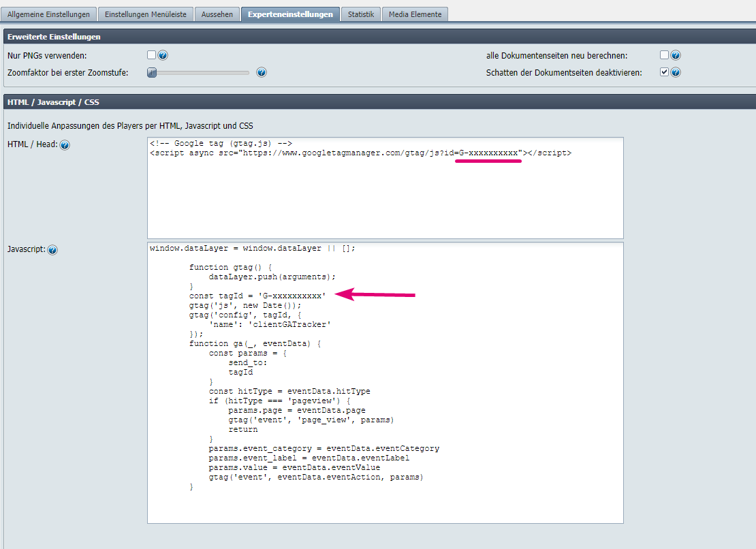Click the 'window.dataLayer' code line
This screenshot has height=549, width=756.
(252, 248)
